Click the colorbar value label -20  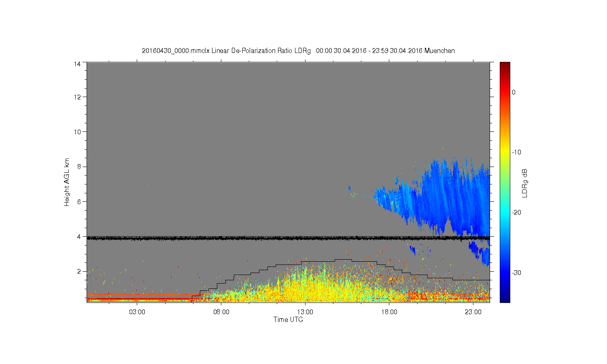(516, 213)
